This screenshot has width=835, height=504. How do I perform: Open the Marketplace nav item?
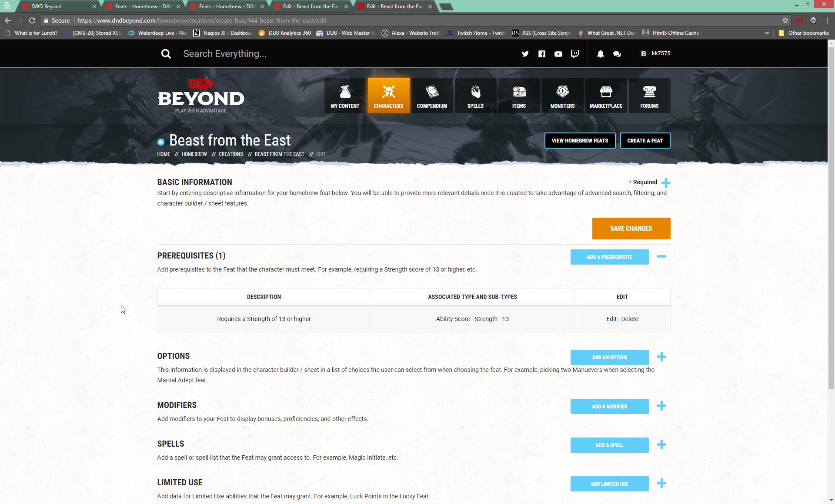pyautogui.click(x=606, y=96)
